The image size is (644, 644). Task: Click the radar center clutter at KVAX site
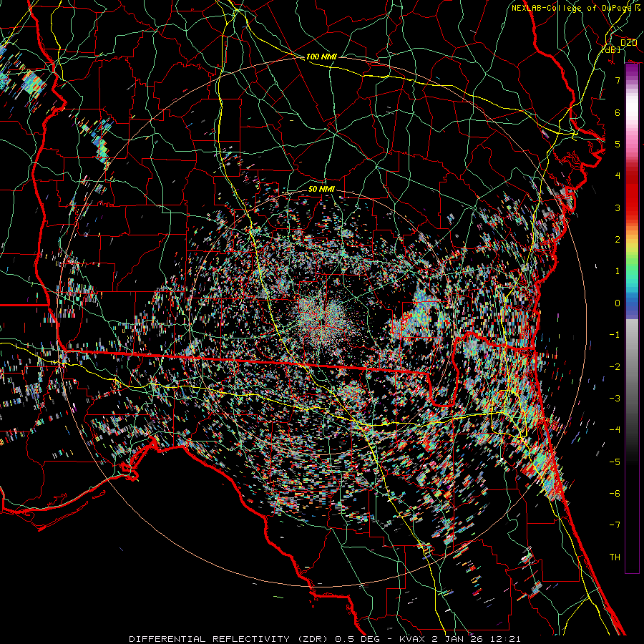pyautogui.click(x=323, y=317)
